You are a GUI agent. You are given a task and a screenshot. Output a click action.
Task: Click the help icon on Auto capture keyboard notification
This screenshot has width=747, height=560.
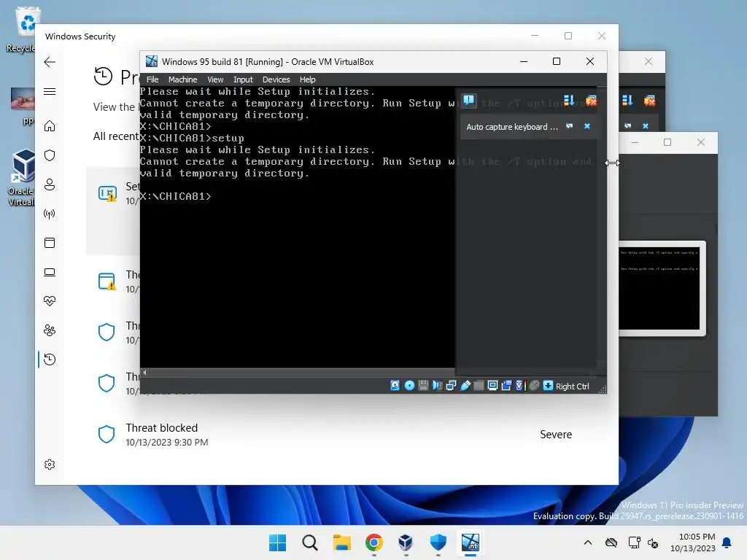pyautogui.click(x=569, y=126)
